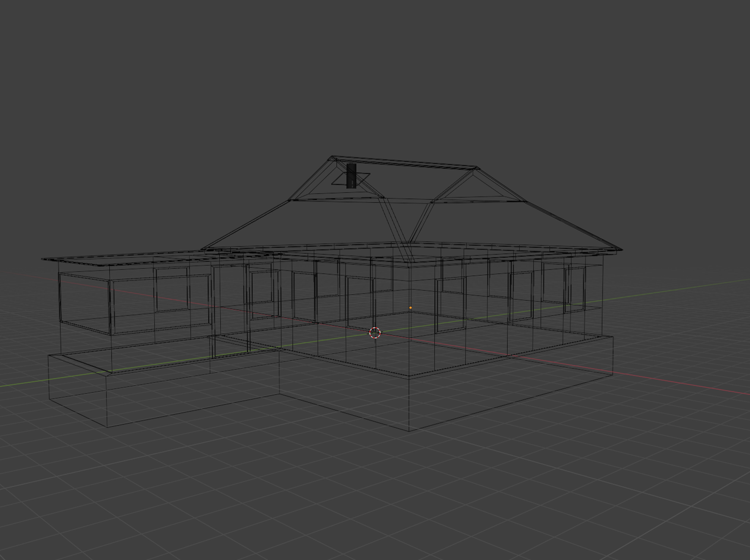The width and height of the screenshot is (750, 560).
Task: Select the orange object origin dot
Action: (410, 308)
